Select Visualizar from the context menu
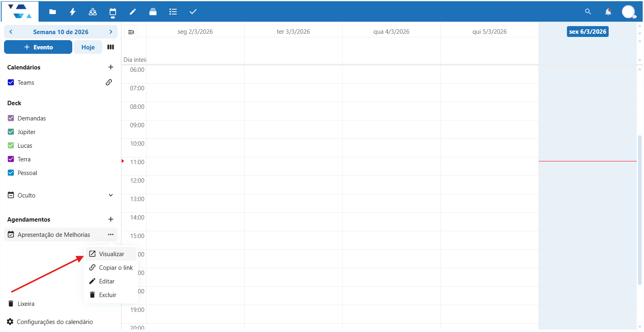Screen dimensions: 644x332 111,254
